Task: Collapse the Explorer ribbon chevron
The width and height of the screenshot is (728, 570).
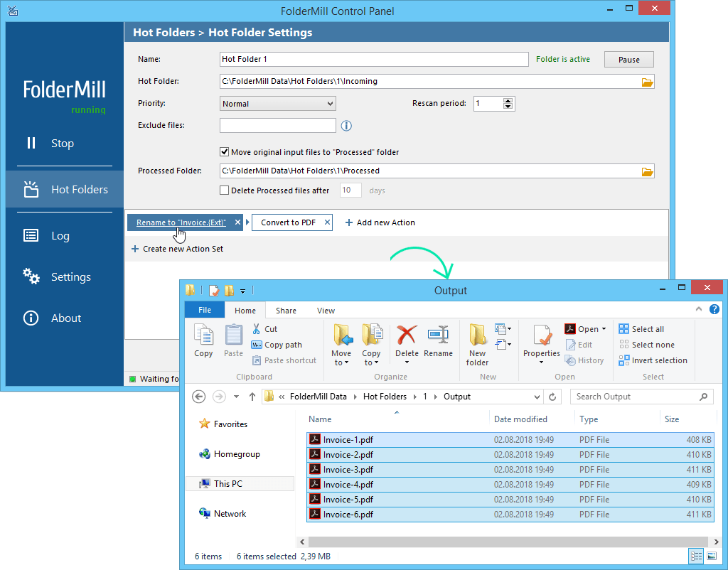Action: [x=698, y=309]
